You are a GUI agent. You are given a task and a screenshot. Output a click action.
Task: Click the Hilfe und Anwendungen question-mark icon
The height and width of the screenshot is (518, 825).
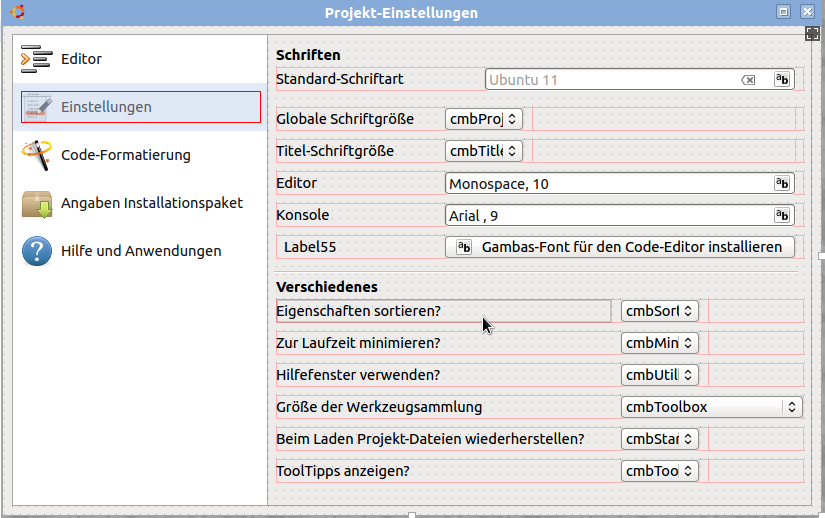36,251
